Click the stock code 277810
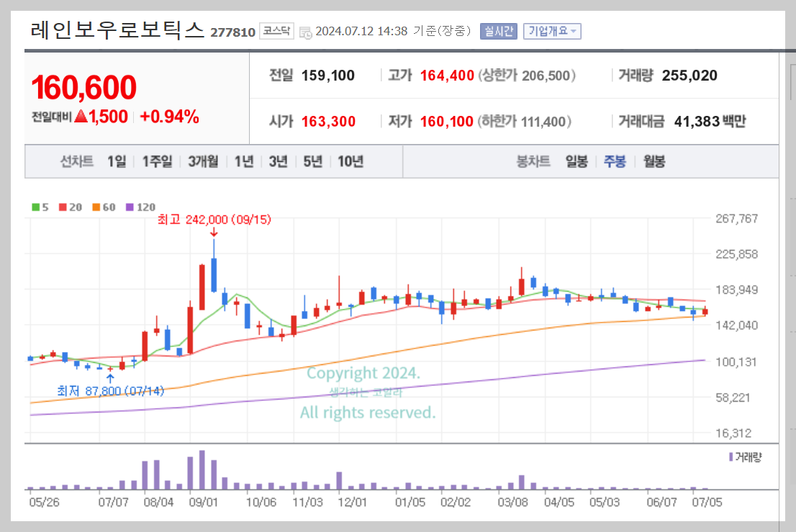796x532 pixels. [232, 32]
